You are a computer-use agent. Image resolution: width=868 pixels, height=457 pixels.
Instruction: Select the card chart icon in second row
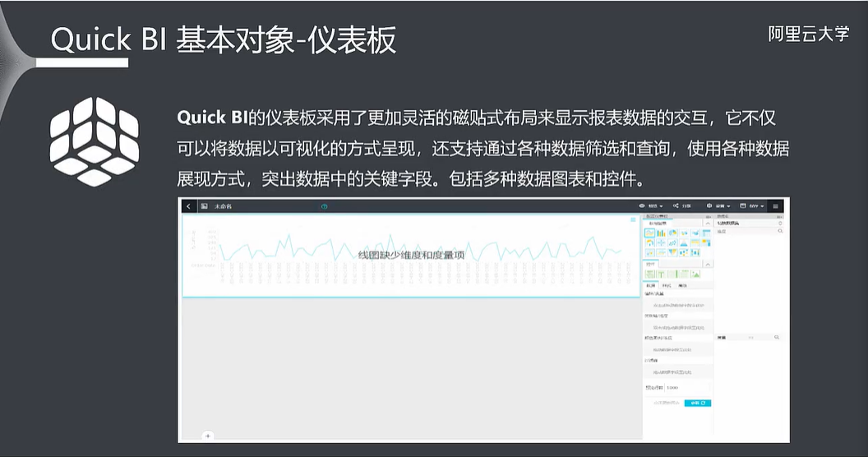[695, 243]
